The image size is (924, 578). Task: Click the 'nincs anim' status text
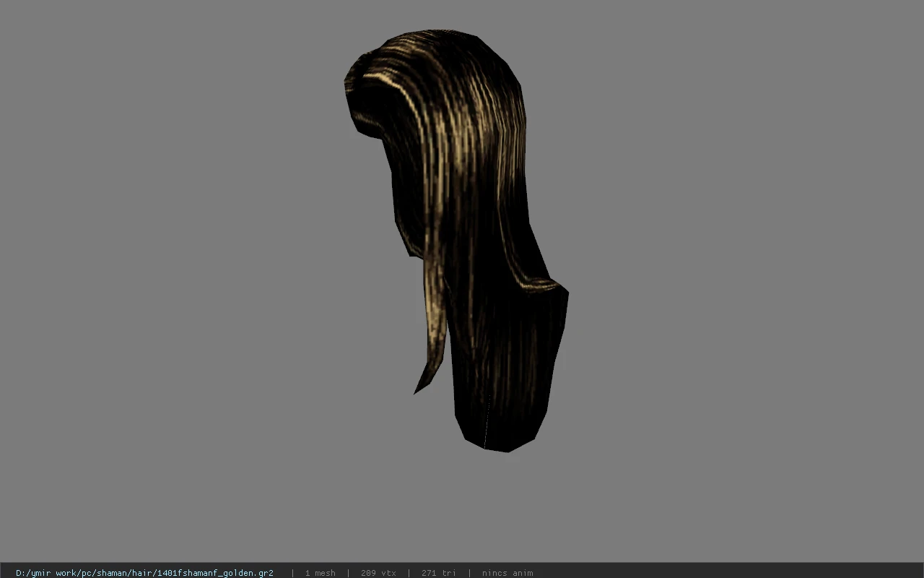[x=507, y=573]
